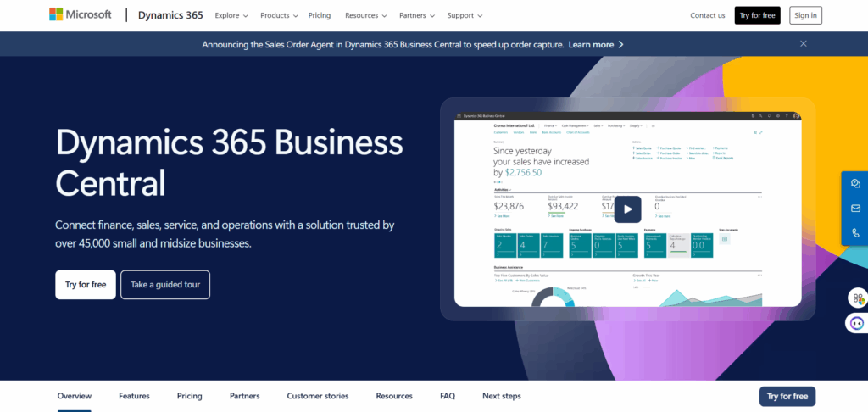
Task: Click the announcement text about Sales Order Agent
Action: tap(383, 44)
